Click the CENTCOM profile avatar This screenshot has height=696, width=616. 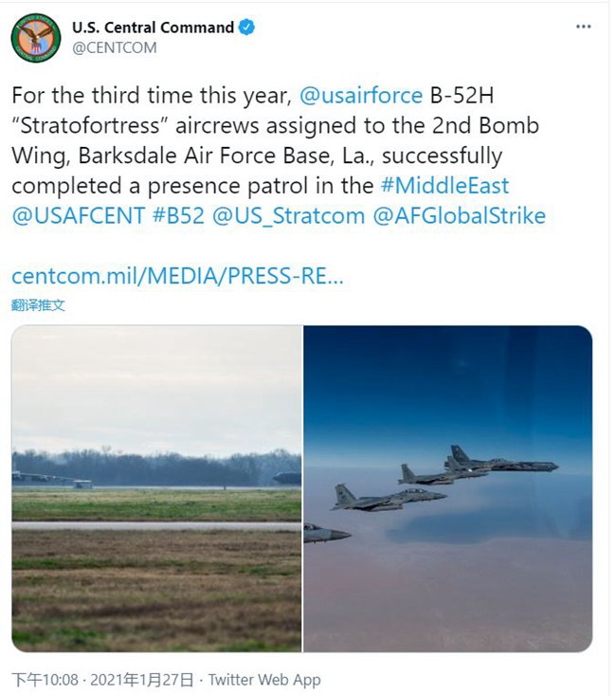(x=37, y=38)
